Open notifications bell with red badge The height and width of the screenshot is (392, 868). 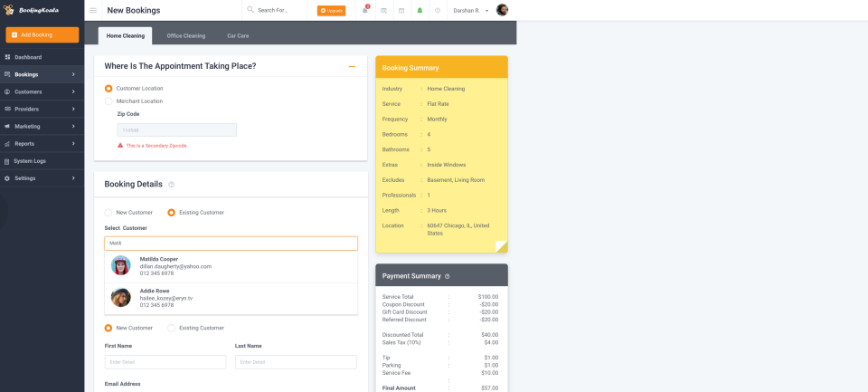pos(365,10)
